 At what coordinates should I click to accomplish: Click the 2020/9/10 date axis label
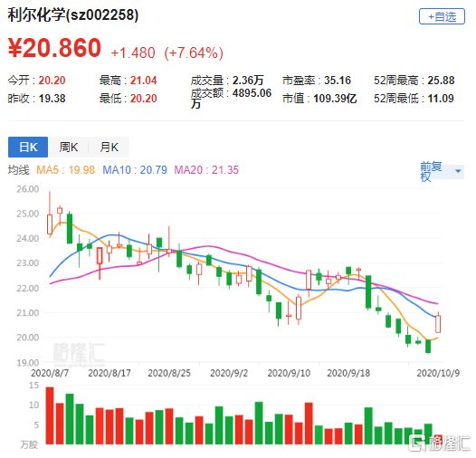289,373
